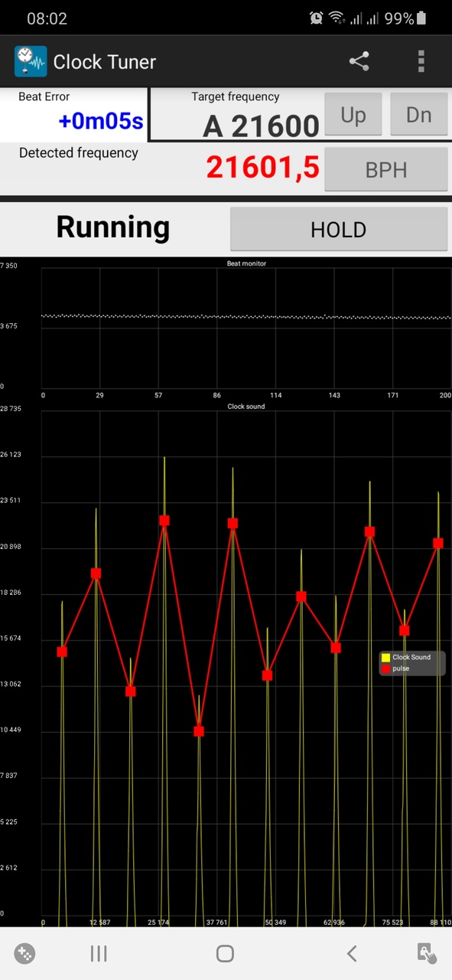Tap the Beat Error +0m05s value
The image size is (452, 980).
101,121
